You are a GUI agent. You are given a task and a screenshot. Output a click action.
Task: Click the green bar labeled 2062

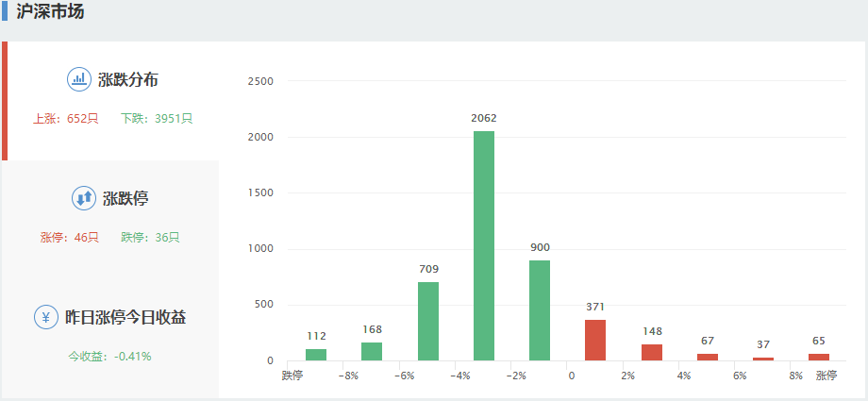pyautogui.click(x=484, y=246)
